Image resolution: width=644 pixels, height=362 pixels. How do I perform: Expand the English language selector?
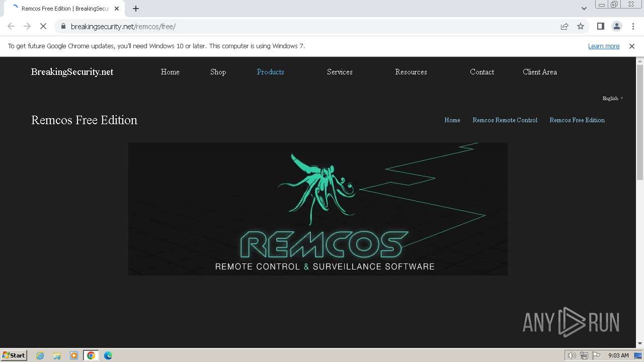point(613,99)
